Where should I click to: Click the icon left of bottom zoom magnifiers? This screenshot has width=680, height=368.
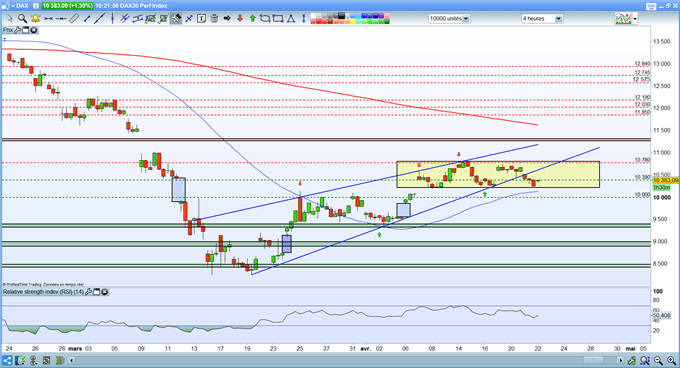(x=632, y=361)
